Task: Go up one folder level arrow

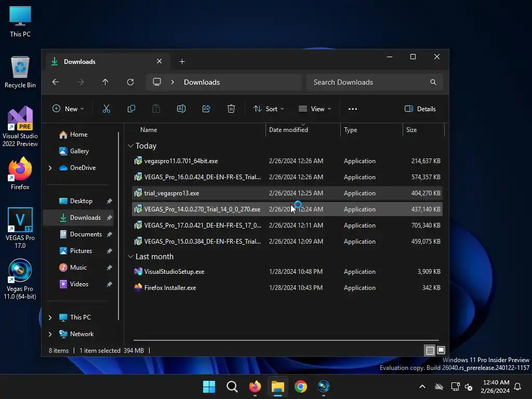Action: click(x=105, y=82)
